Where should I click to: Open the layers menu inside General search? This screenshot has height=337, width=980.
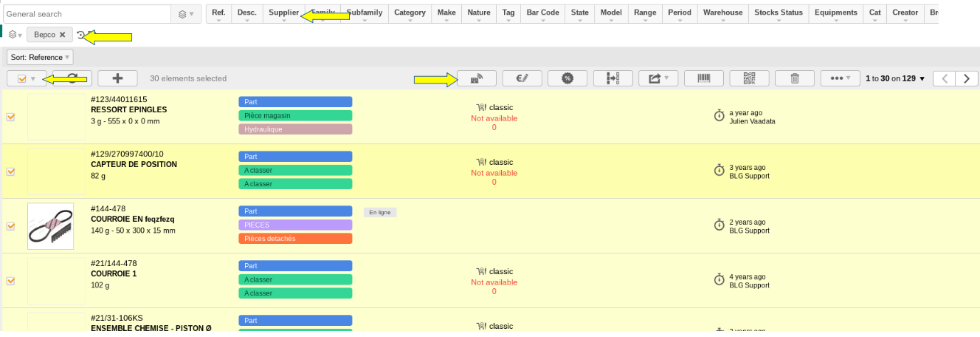coord(187,14)
